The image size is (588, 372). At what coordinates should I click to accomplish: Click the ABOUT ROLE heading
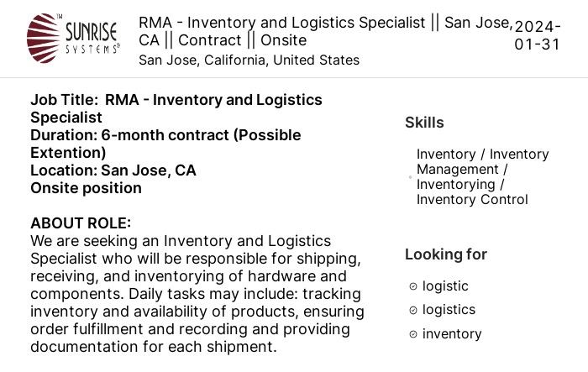(x=81, y=223)
